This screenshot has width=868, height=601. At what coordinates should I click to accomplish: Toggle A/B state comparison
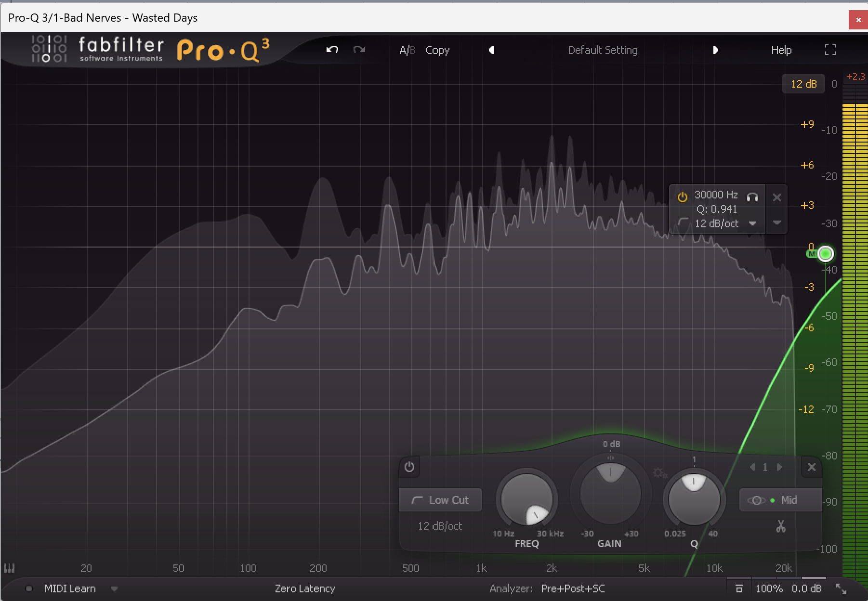[x=407, y=50]
